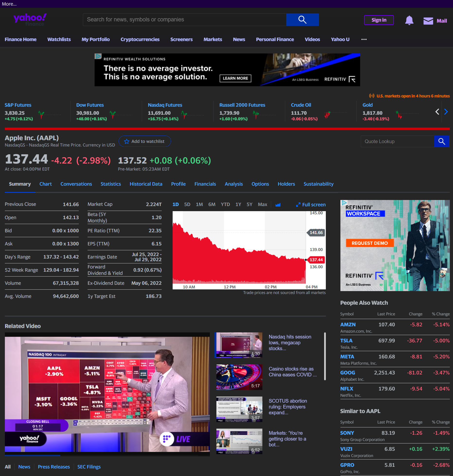Image resolution: width=453 pixels, height=476 pixels.
Task: Click the Sign in button
Action: click(379, 20)
